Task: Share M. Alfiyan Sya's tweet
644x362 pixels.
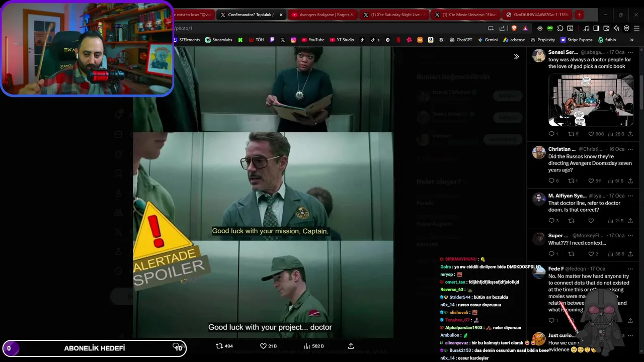Action: pyautogui.click(x=630, y=221)
